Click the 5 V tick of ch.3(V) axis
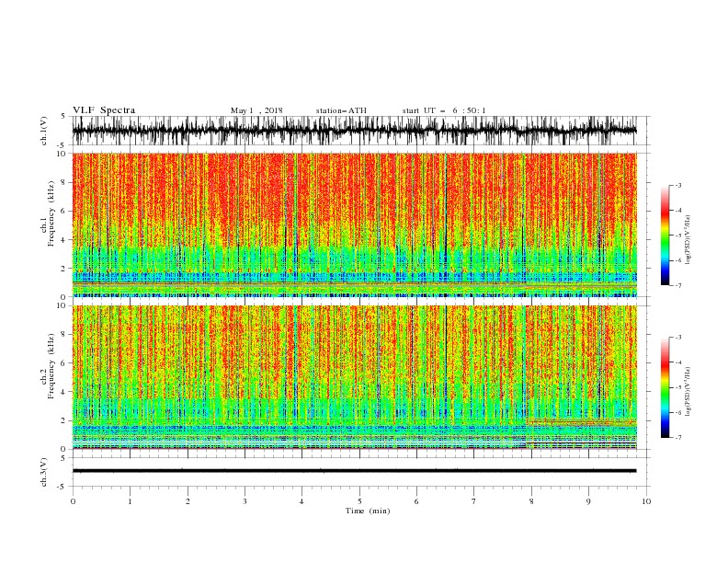 pos(64,457)
